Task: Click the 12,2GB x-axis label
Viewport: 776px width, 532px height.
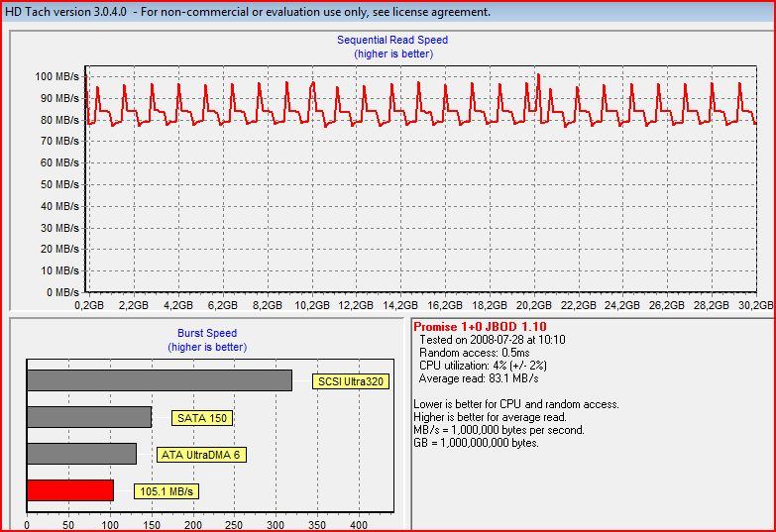Action: click(x=357, y=305)
